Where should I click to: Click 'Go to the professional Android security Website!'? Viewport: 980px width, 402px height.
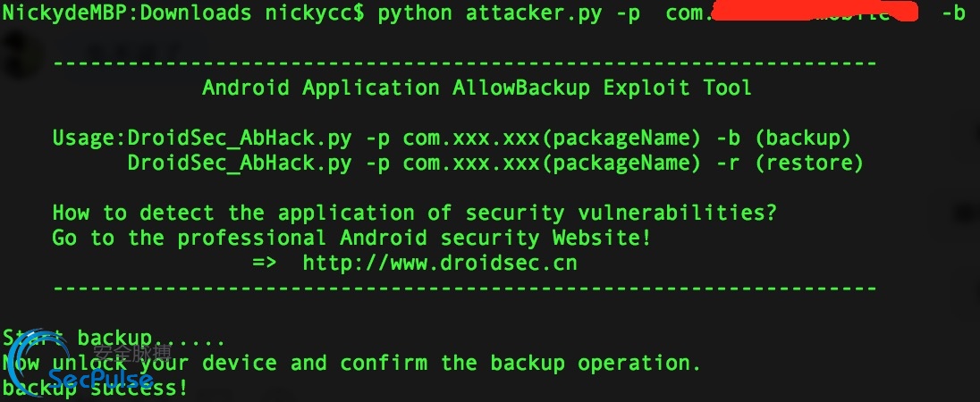pos(352,238)
